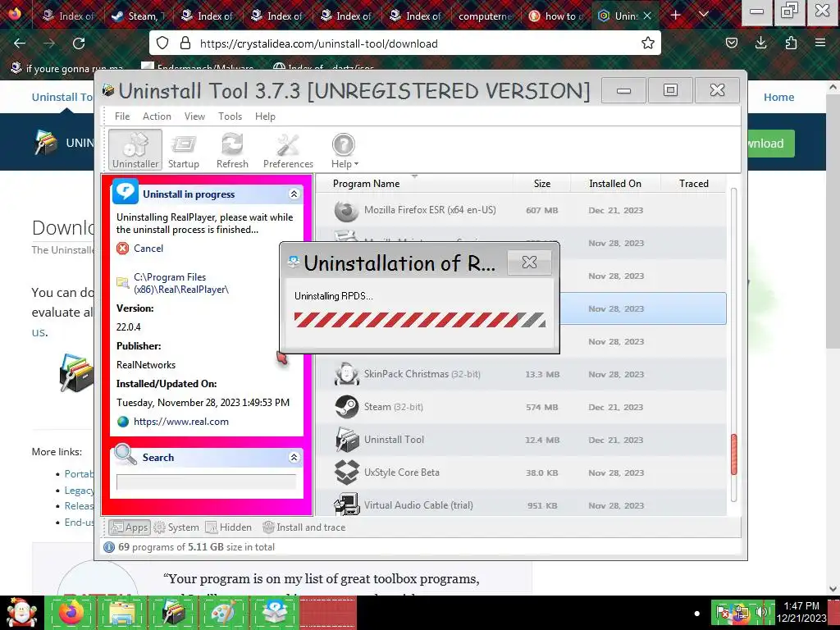
Task: Switch to the Steam browser tab
Action: click(x=138, y=16)
